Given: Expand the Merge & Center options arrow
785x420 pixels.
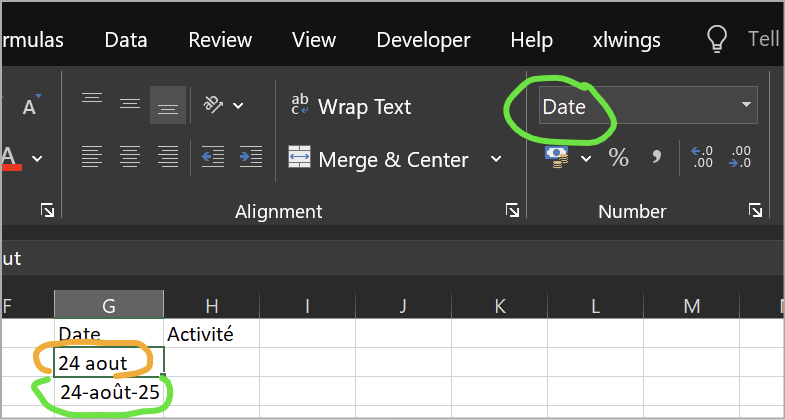Looking at the screenshot, I should pos(496,159).
